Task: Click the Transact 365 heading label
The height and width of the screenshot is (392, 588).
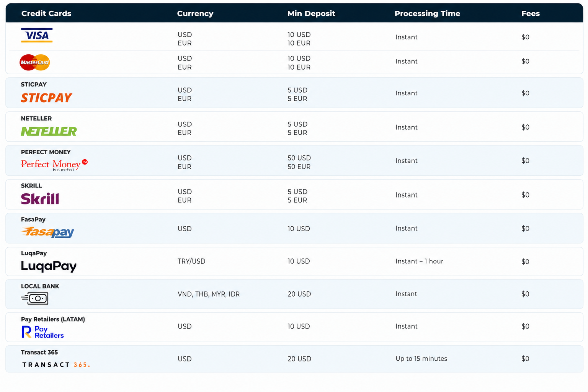Action: click(39, 353)
